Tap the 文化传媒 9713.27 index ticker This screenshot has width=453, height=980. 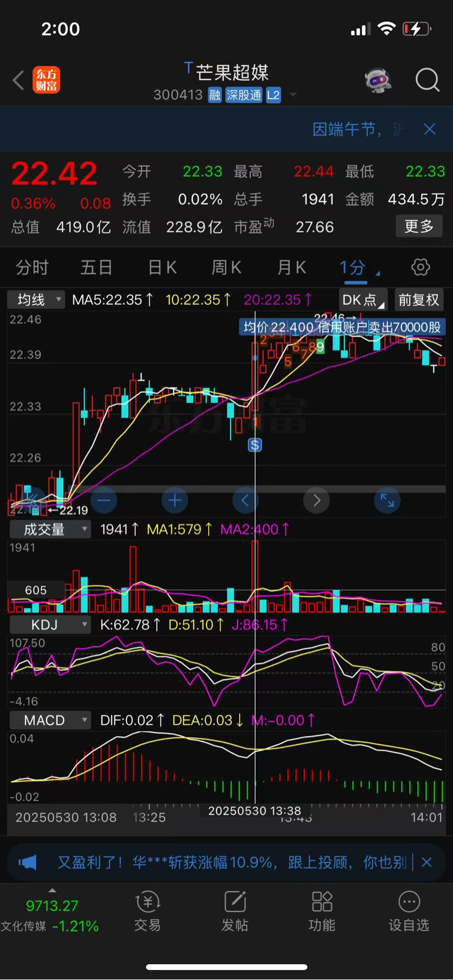pyautogui.click(x=50, y=915)
